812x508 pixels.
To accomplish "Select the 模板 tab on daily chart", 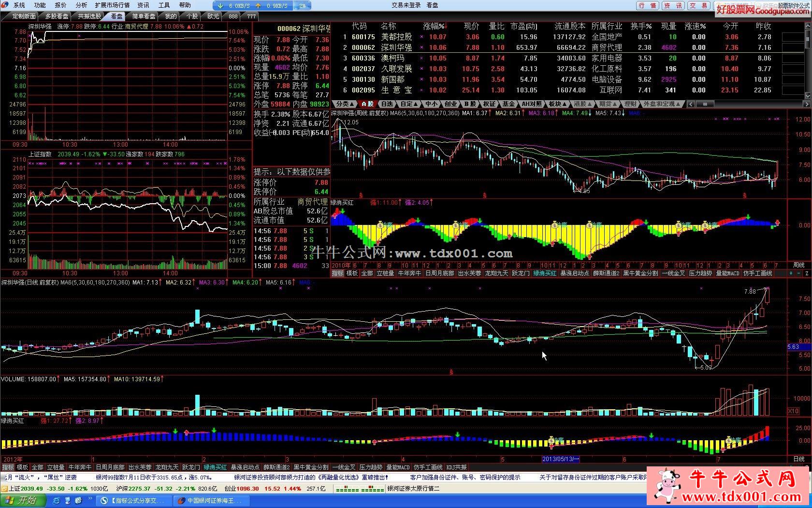I will (22, 467).
